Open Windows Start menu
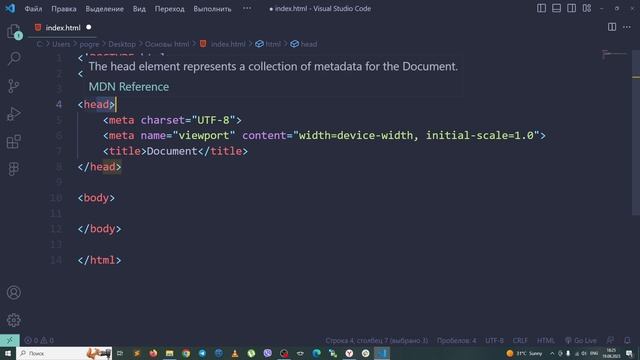 7,353
